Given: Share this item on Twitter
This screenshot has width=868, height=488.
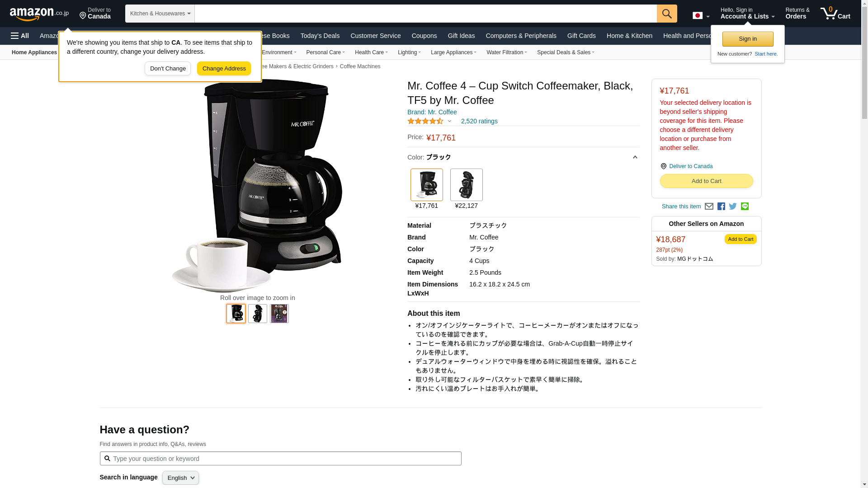Looking at the screenshot, I should pos(733,206).
